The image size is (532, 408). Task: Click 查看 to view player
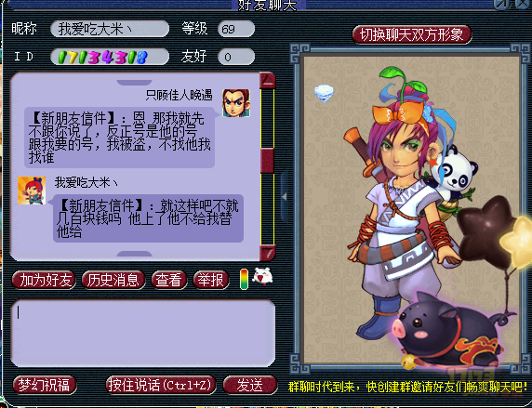click(x=169, y=280)
